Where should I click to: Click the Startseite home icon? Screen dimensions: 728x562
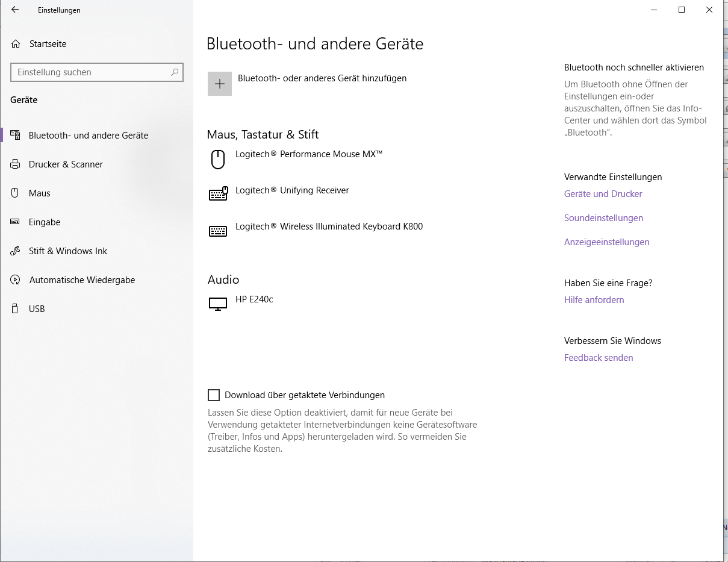pos(15,44)
